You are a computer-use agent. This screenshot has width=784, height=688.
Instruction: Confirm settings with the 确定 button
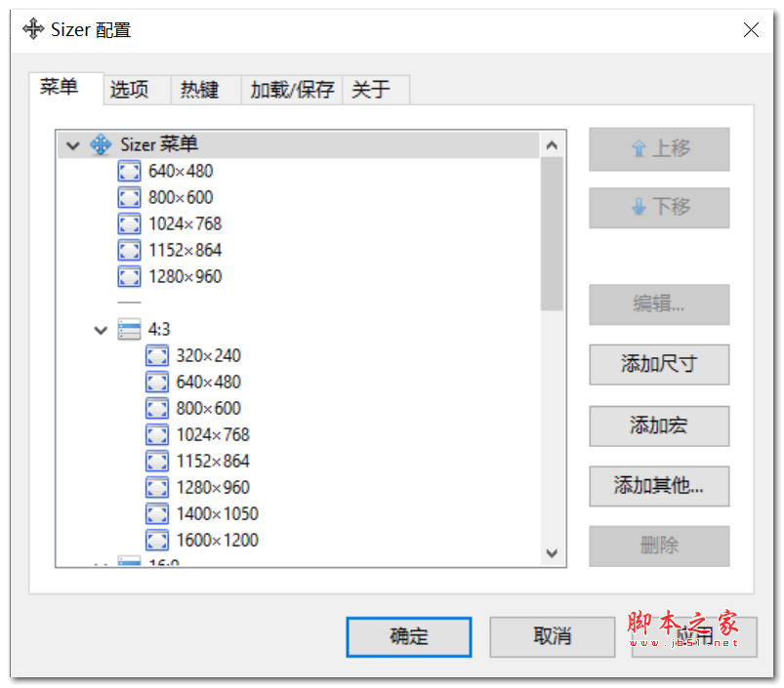pyautogui.click(x=408, y=636)
